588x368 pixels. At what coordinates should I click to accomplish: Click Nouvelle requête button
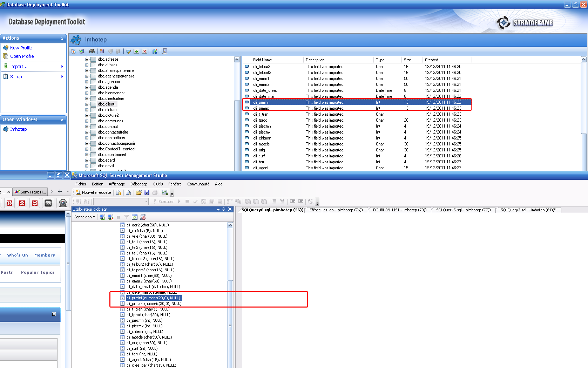(93, 192)
